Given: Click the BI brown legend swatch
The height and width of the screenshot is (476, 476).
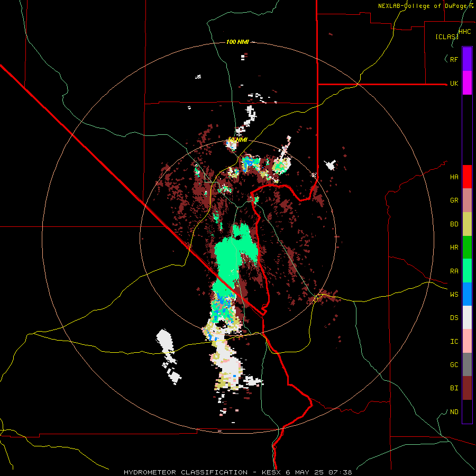Looking at the screenshot, I should pyautogui.click(x=467, y=388).
